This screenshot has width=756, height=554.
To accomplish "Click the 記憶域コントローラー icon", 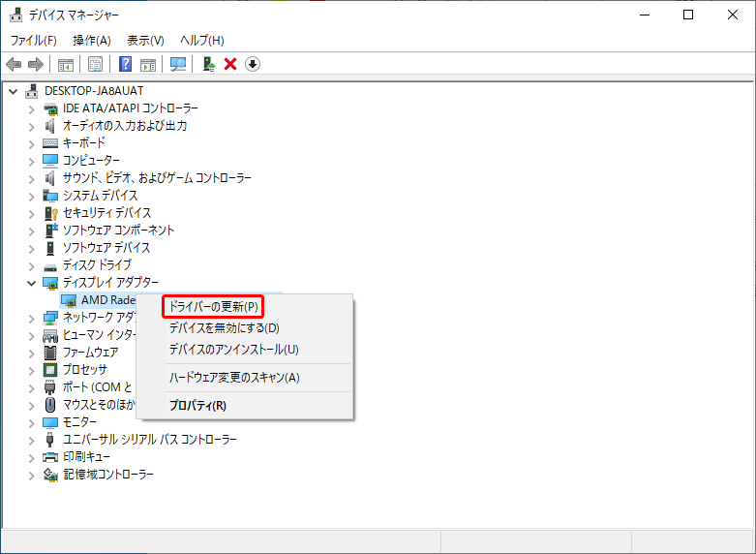I will pyautogui.click(x=50, y=475).
